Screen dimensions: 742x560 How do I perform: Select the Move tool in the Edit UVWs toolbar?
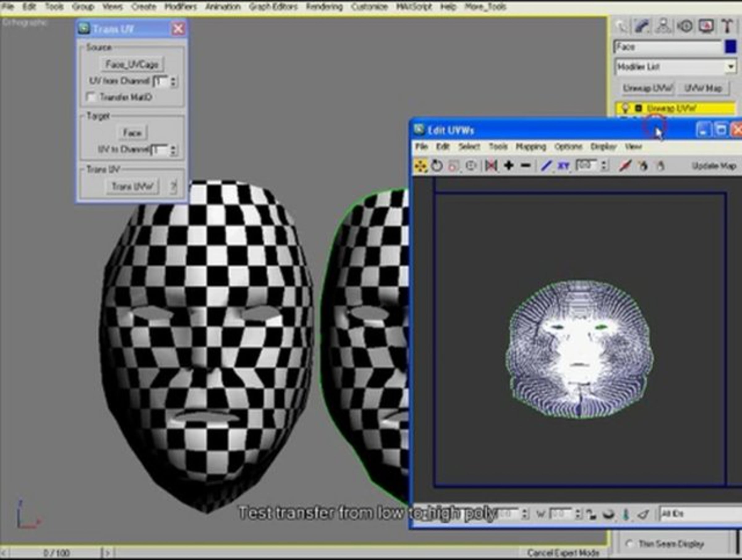(421, 166)
